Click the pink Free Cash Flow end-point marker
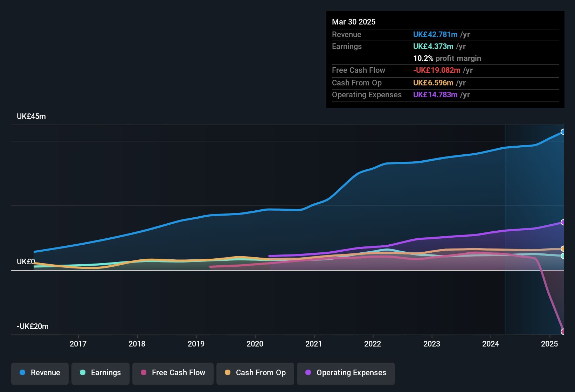 563,331
